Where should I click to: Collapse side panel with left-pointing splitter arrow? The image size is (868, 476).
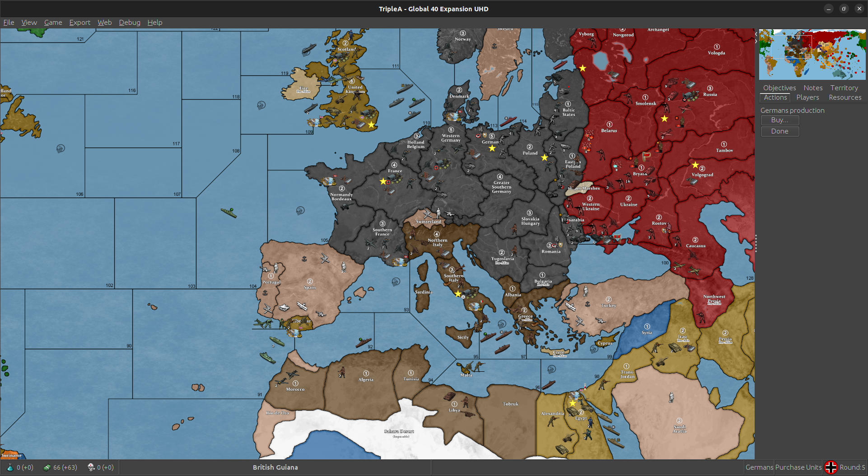coord(756,34)
